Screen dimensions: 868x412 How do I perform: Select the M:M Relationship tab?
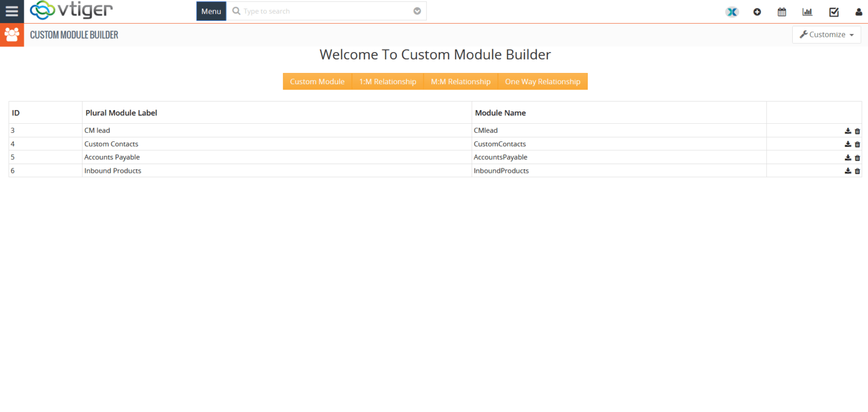tap(461, 81)
